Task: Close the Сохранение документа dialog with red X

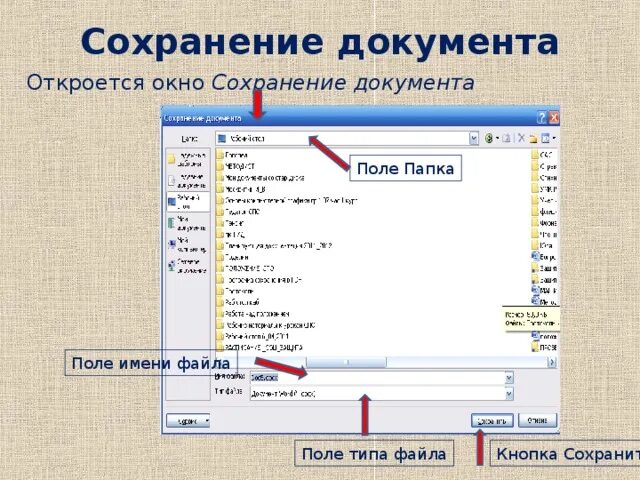Action: click(554, 118)
